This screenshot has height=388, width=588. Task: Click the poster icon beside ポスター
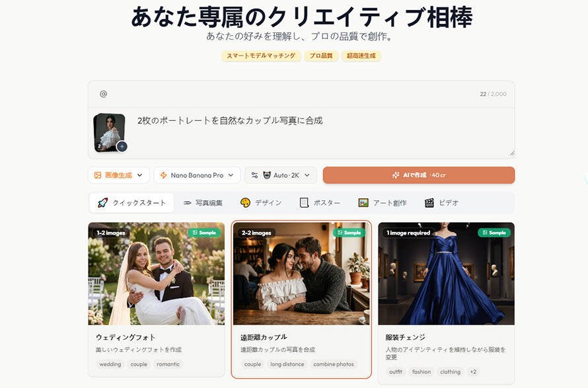(x=304, y=203)
